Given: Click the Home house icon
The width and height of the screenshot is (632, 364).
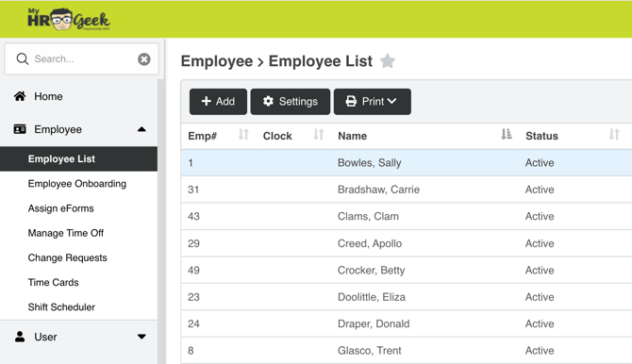Looking at the screenshot, I should click(20, 96).
